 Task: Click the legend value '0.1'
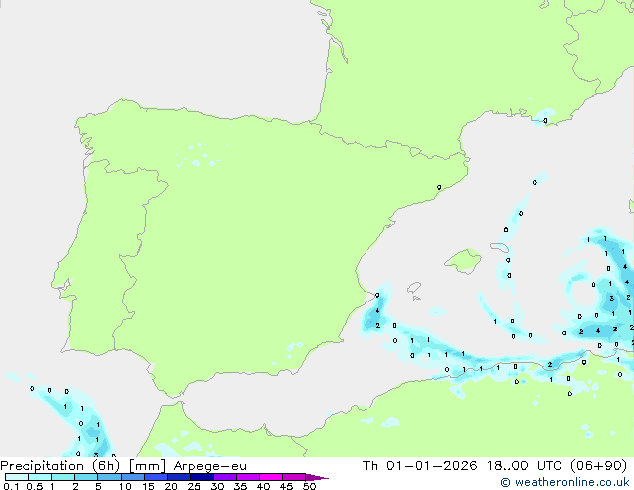tap(11, 486)
